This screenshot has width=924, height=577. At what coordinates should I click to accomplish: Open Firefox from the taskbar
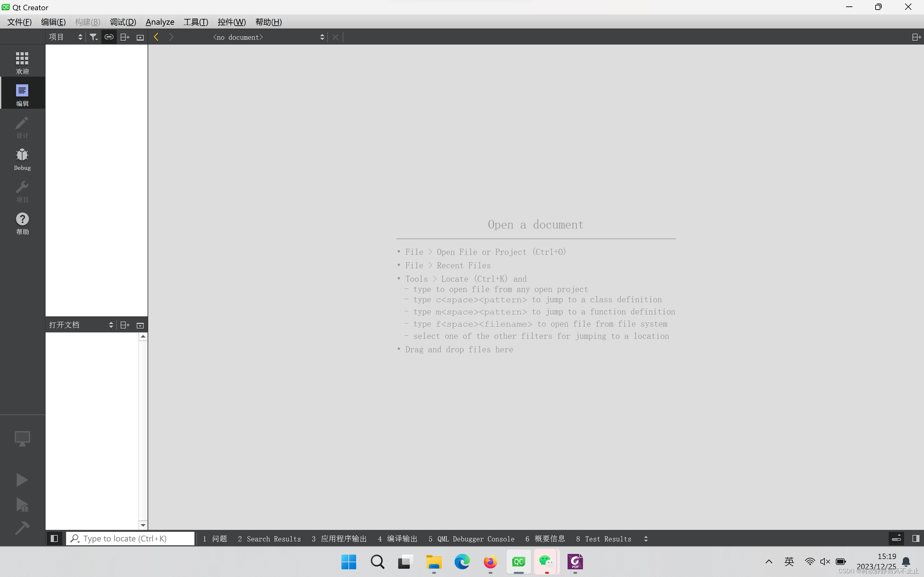point(490,562)
